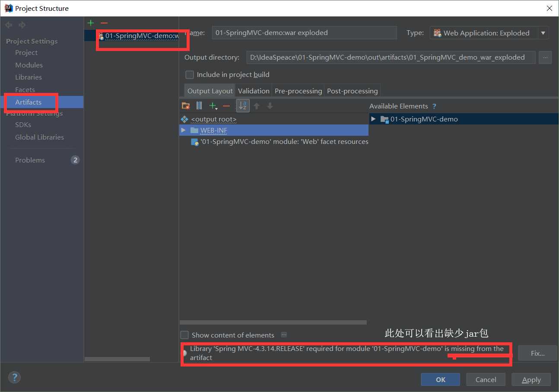Toggle Show content of elements checkbox

tap(184, 335)
